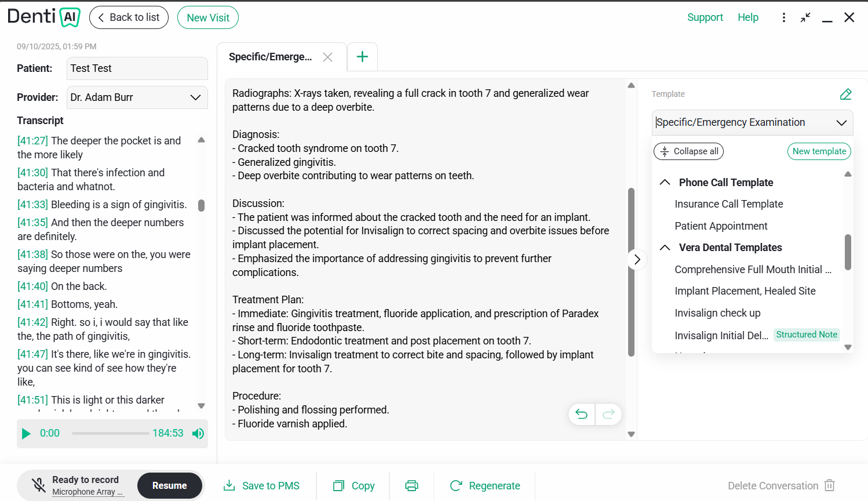The width and height of the screenshot is (868, 501).
Task: Print the note with the printer icon
Action: pyautogui.click(x=411, y=486)
